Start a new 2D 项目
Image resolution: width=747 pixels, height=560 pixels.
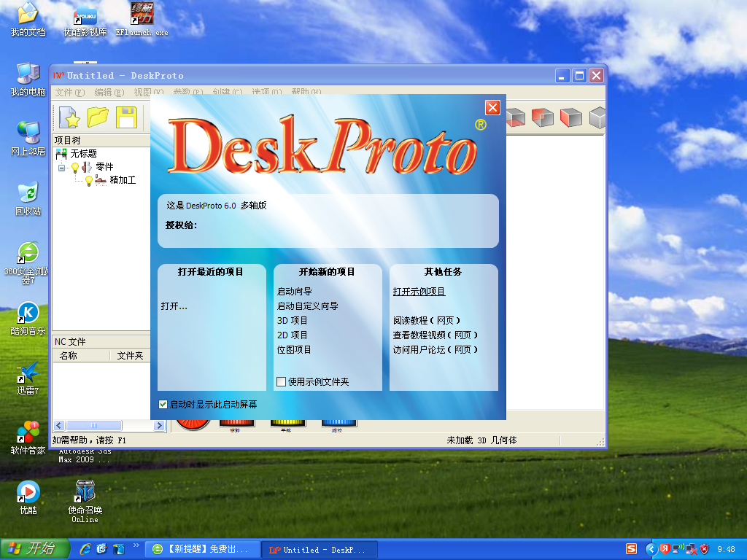click(x=292, y=335)
